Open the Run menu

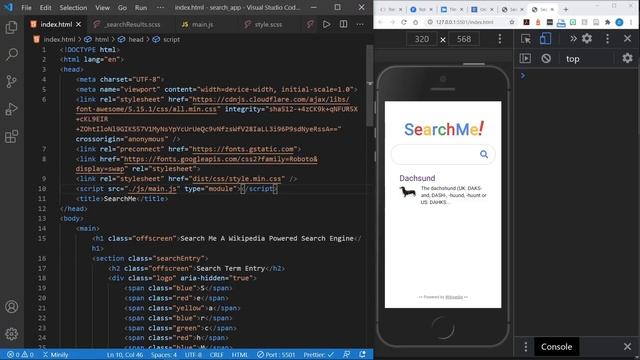pyautogui.click(x=141, y=7)
